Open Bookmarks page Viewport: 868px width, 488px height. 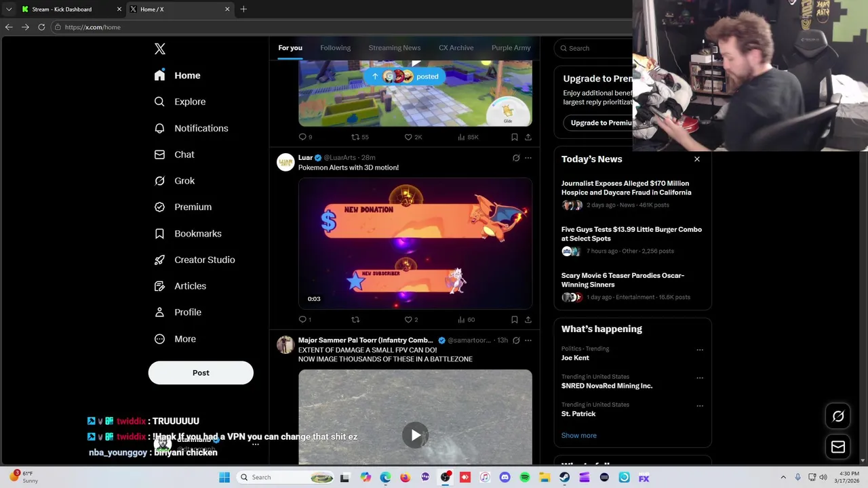click(188, 233)
